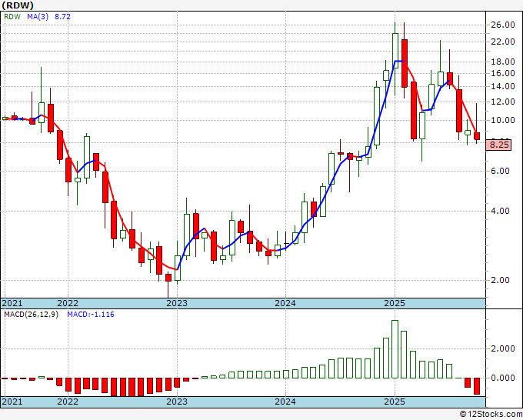Click 2025 on the price chart timeline
The width and height of the screenshot is (523, 420).
[x=395, y=303]
